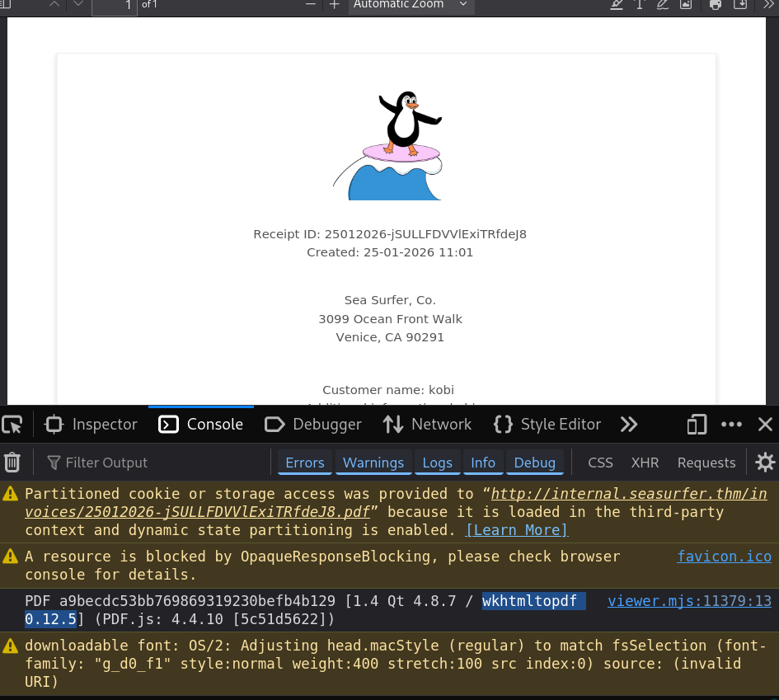The image size is (779, 700).
Task: Open DevTools three-dot customize menu
Action: pos(731,425)
